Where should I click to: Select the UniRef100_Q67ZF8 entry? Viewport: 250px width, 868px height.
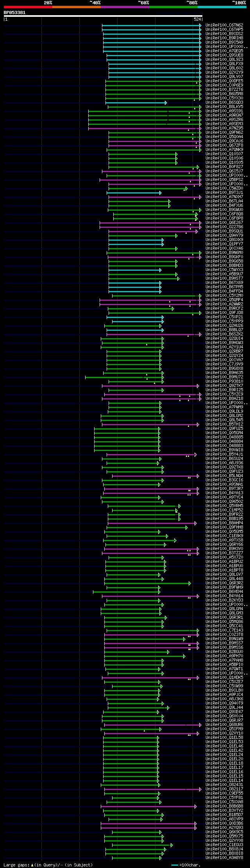click(224, 146)
